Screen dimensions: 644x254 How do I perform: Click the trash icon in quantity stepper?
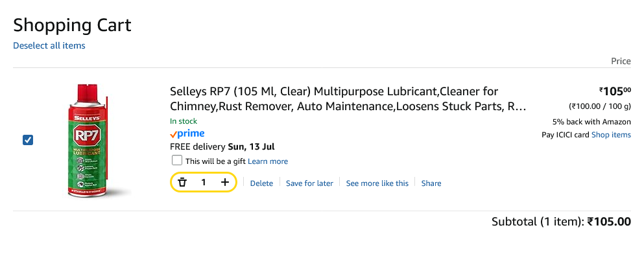[x=182, y=183]
